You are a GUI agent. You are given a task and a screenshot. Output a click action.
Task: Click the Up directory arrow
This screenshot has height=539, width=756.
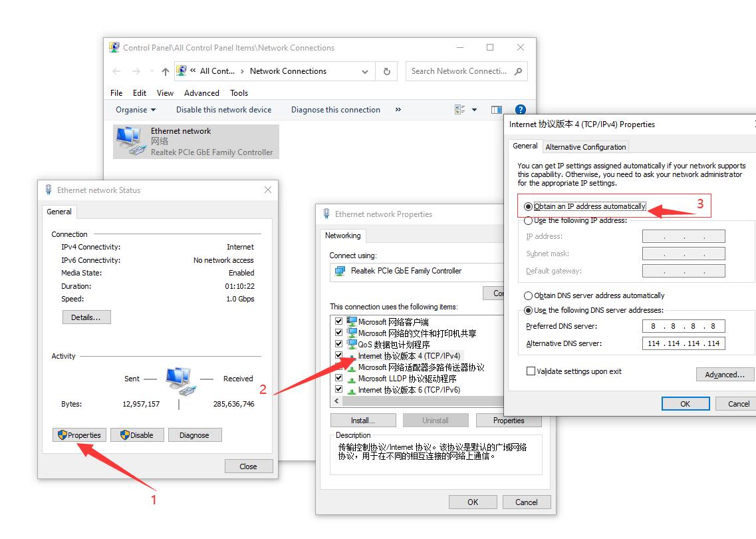click(x=166, y=71)
